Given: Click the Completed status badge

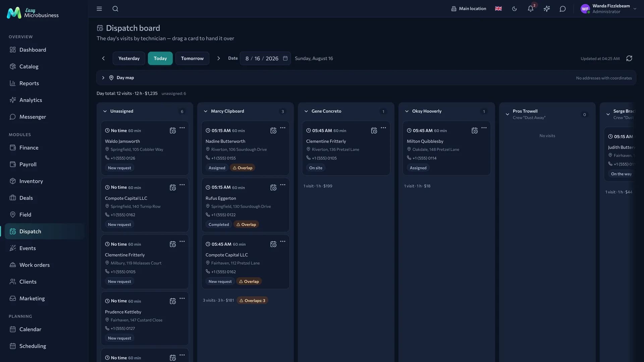Looking at the screenshot, I should pos(219,225).
